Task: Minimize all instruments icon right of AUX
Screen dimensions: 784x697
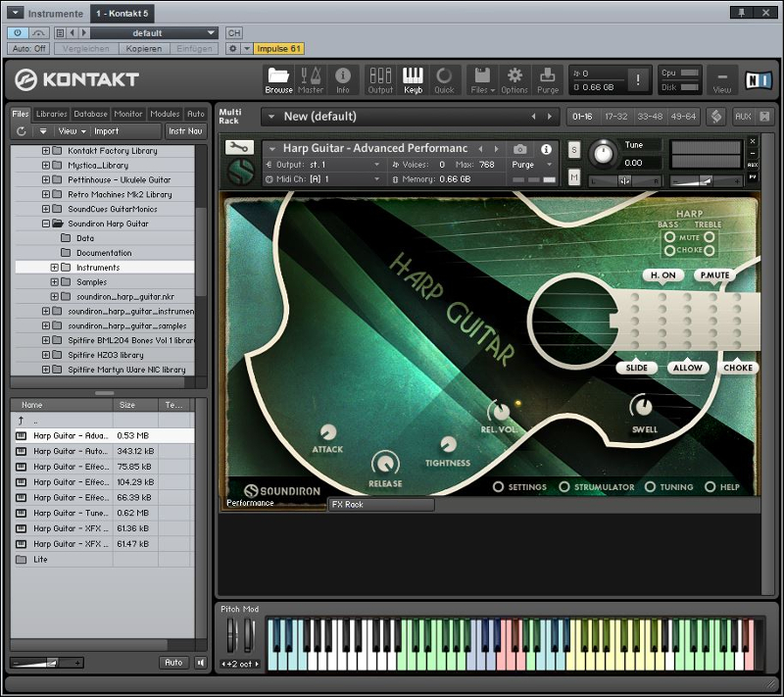Action: 764,117
